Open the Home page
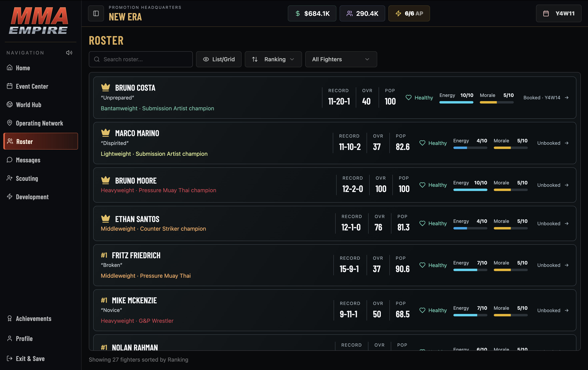588x370 pixels. pyautogui.click(x=41, y=68)
